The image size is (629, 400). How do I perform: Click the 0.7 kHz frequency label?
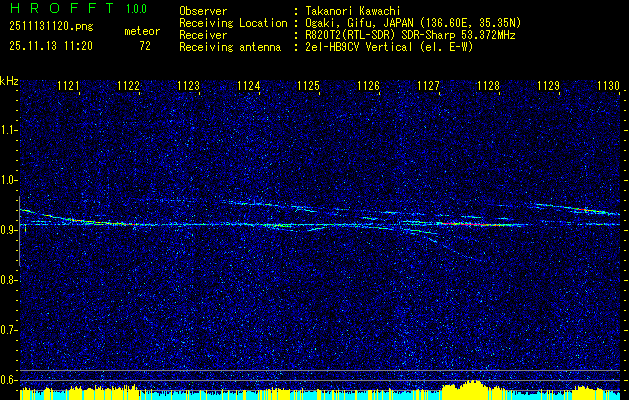click(8, 330)
